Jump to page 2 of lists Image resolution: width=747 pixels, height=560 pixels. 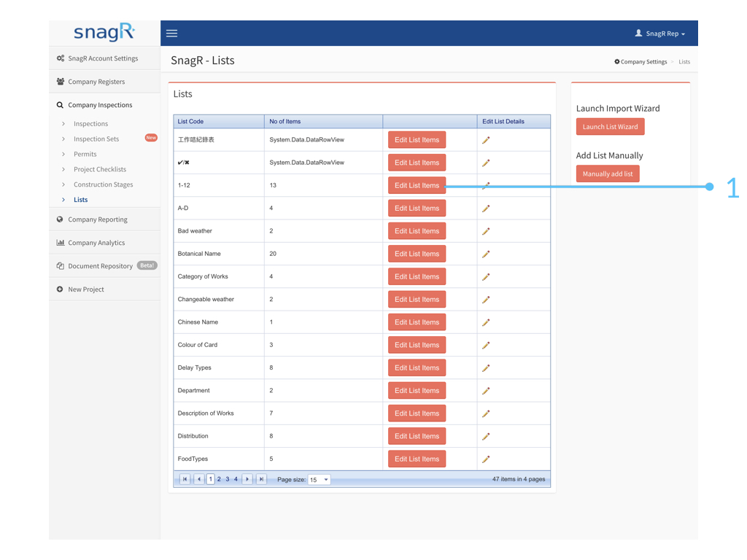click(219, 480)
